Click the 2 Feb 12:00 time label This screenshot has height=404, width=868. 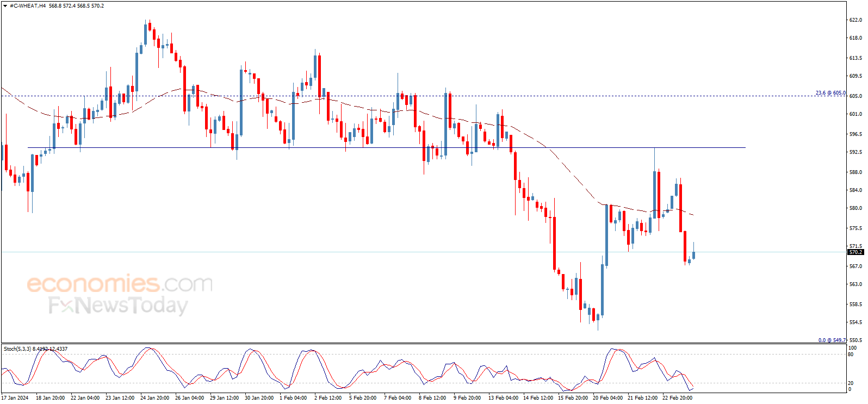click(x=328, y=398)
